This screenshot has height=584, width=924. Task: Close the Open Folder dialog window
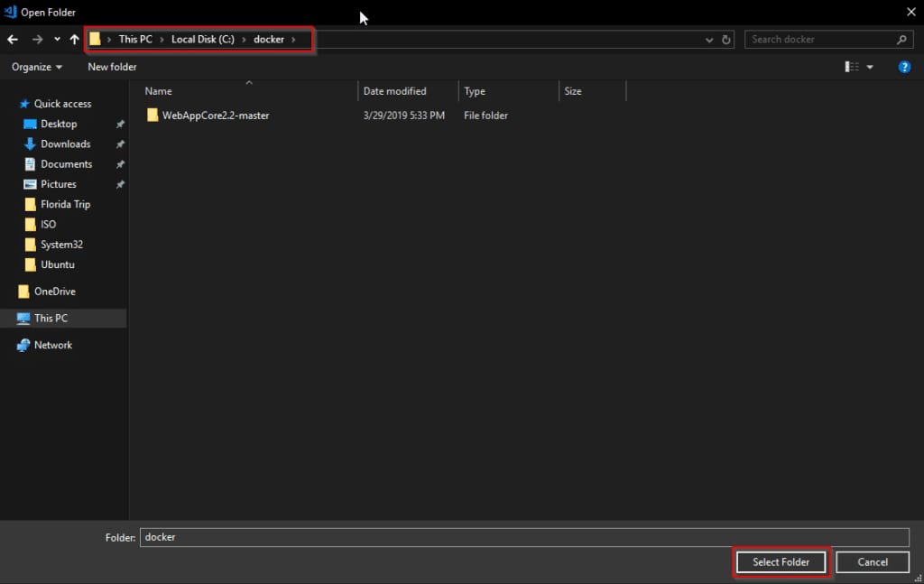[x=910, y=12]
